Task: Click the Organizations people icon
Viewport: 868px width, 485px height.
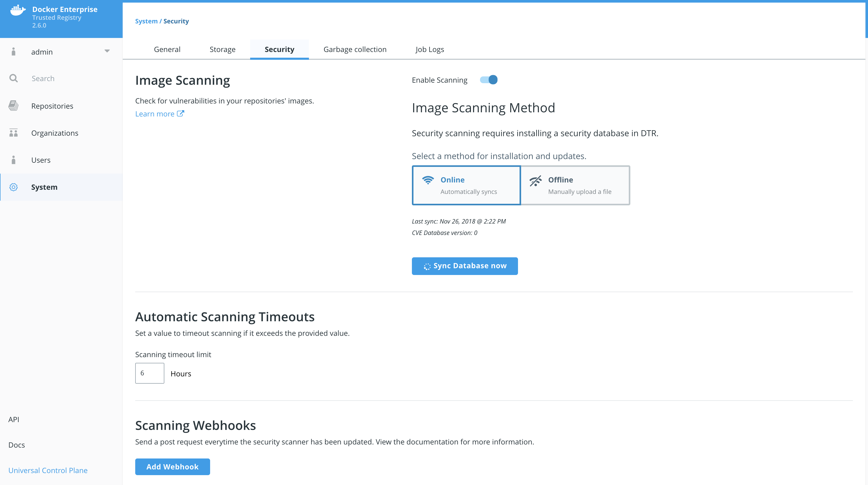Action: tap(14, 133)
